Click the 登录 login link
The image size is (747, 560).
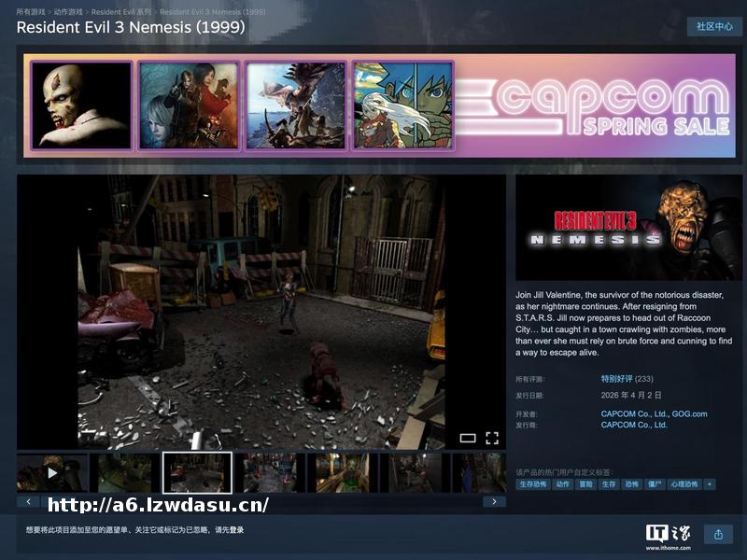tap(236, 530)
